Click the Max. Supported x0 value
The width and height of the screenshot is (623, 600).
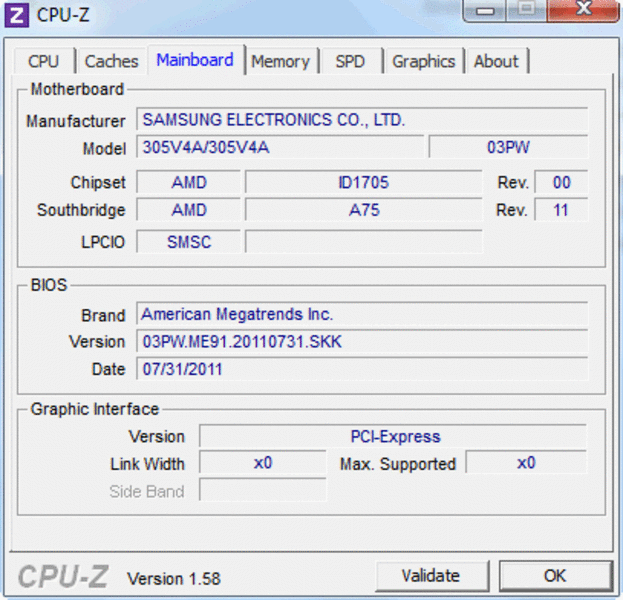(x=526, y=463)
